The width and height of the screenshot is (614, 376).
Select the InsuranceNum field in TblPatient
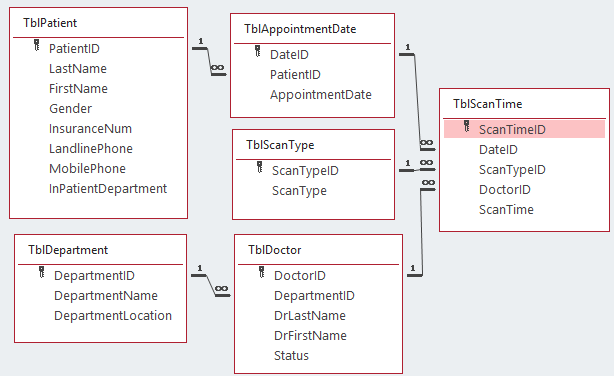pyautogui.click(x=90, y=128)
